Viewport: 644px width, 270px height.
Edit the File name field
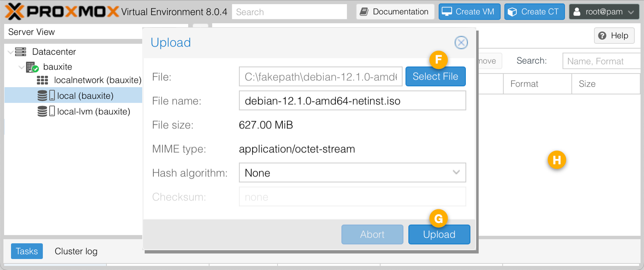point(353,101)
